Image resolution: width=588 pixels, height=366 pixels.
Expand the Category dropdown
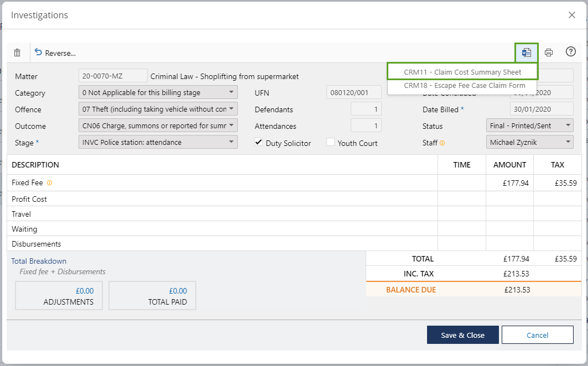(158, 92)
